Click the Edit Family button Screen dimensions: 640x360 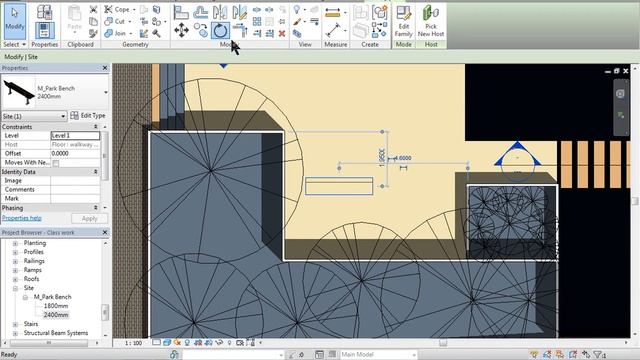[x=403, y=21]
